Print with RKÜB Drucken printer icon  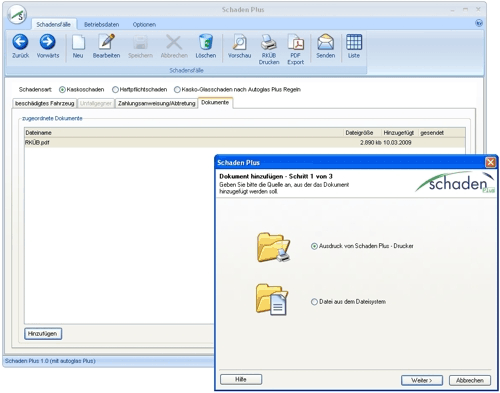point(269,42)
